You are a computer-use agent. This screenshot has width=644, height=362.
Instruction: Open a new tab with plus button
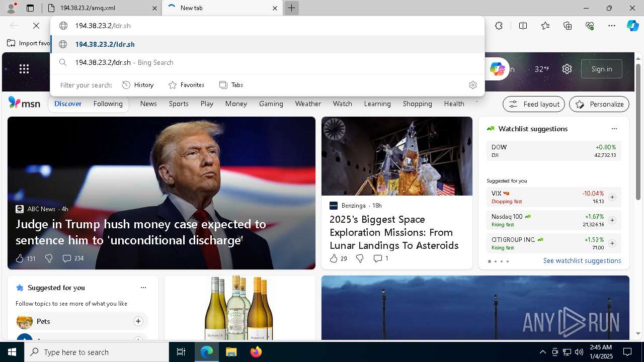291,8
